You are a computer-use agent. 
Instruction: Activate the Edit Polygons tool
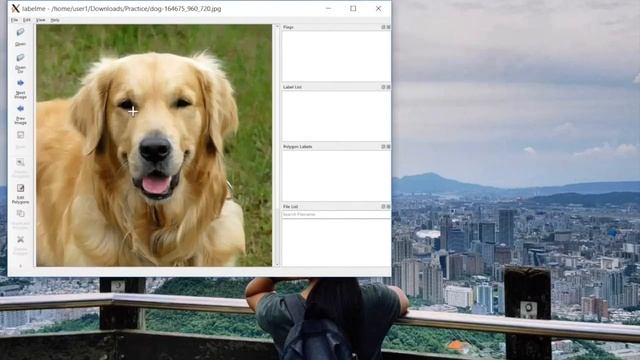20,193
